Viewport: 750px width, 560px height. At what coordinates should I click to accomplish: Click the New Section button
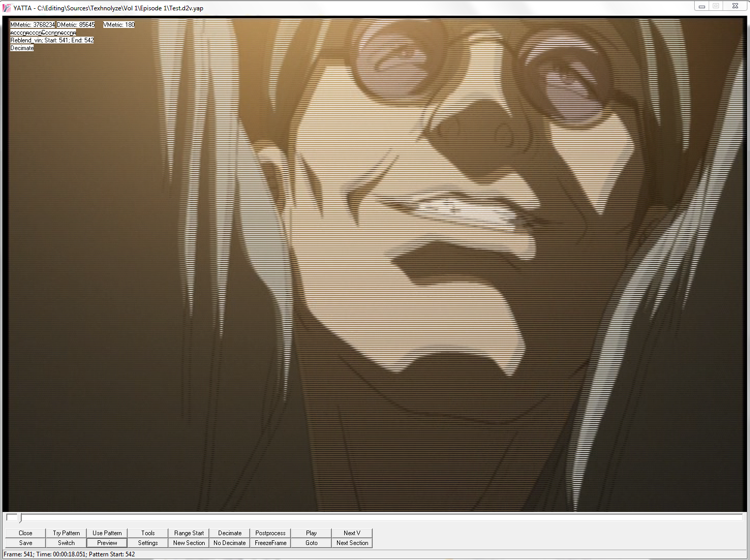189,542
